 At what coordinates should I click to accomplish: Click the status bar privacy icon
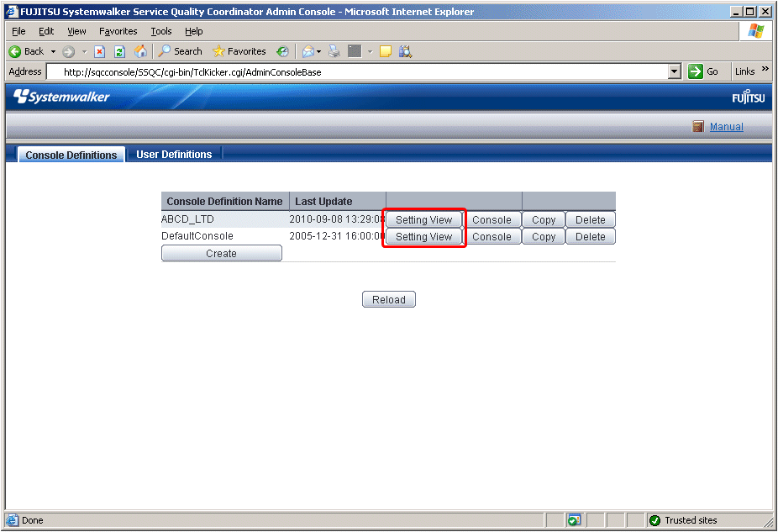click(x=574, y=520)
